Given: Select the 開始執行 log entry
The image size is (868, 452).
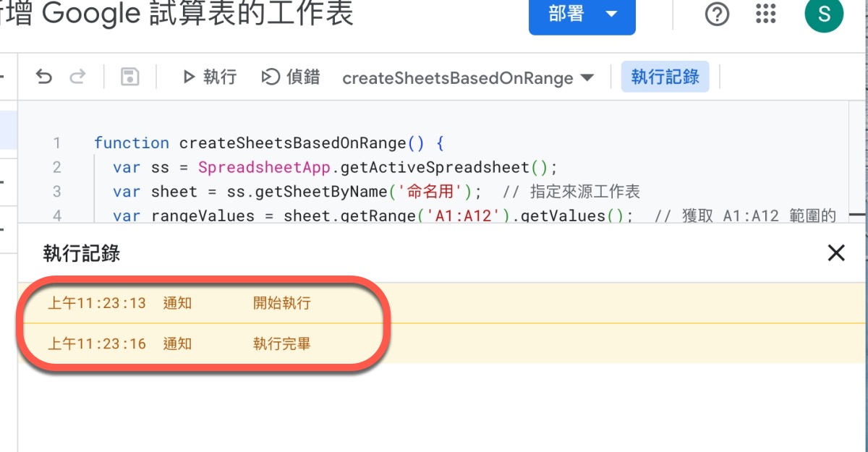Looking at the screenshot, I should point(281,303).
